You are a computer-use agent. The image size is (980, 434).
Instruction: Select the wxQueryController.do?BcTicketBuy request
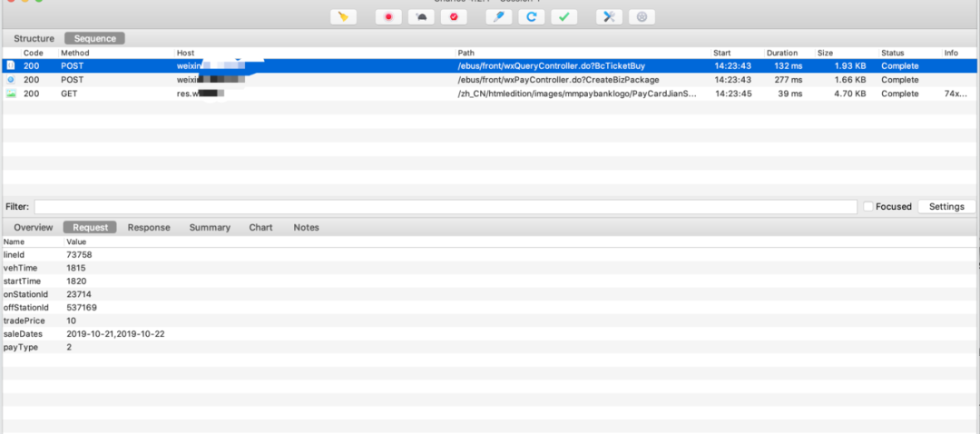490,65
